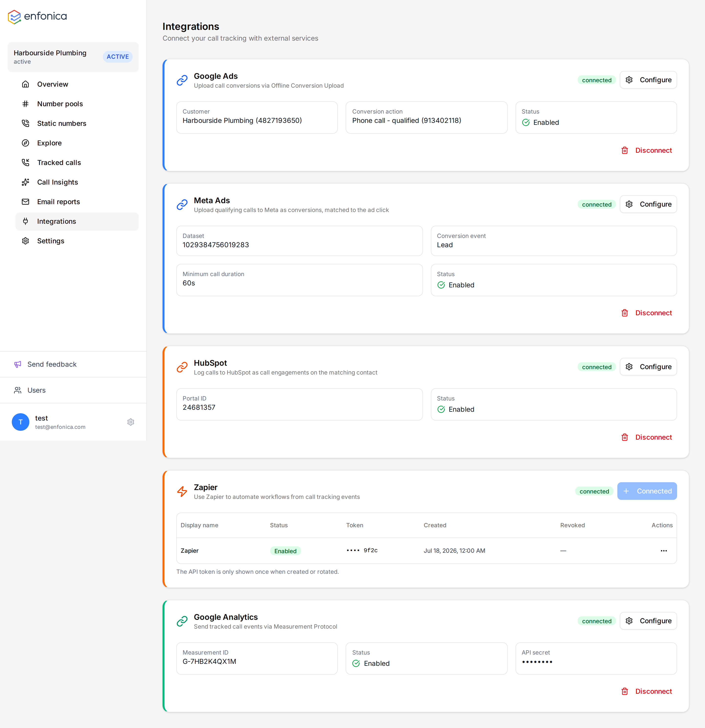Click Enabled badge in Zapier row
Screen dimensions: 705x728
[x=285, y=551]
